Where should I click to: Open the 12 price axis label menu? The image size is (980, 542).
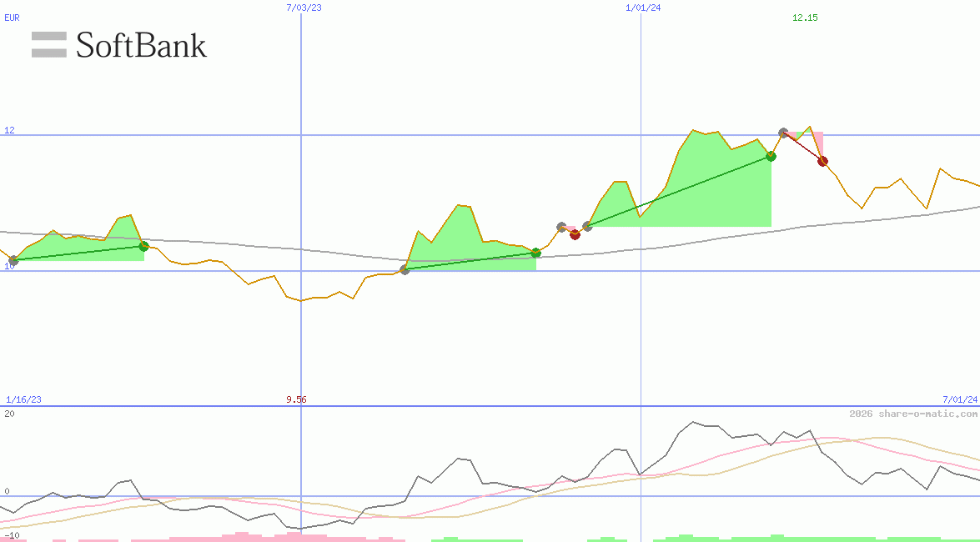tap(8, 130)
